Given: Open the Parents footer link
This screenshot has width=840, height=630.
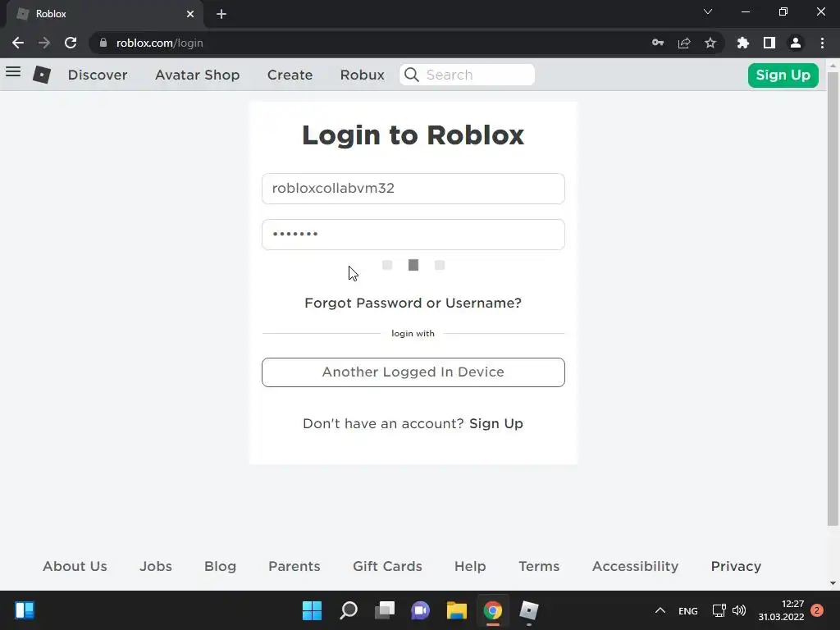Looking at the screenshot, I should tap(294, 566).
